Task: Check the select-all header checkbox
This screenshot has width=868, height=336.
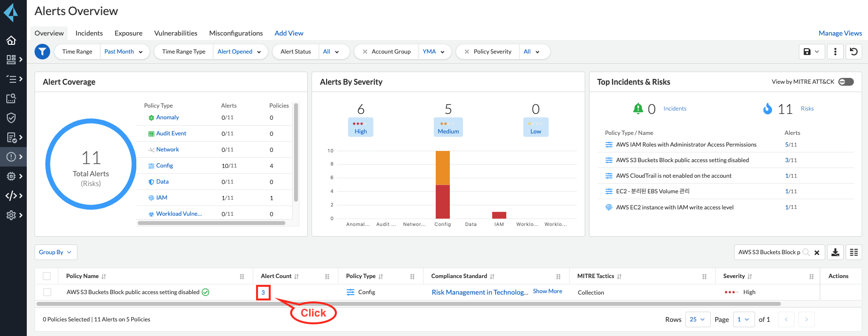Action: click(x=47, y=276)
